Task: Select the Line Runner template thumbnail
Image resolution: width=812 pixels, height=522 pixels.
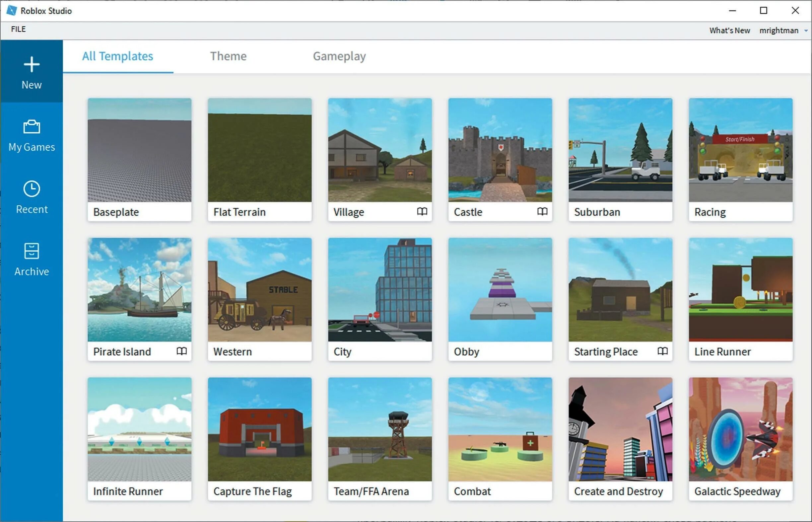Action: tap(741, 290)
